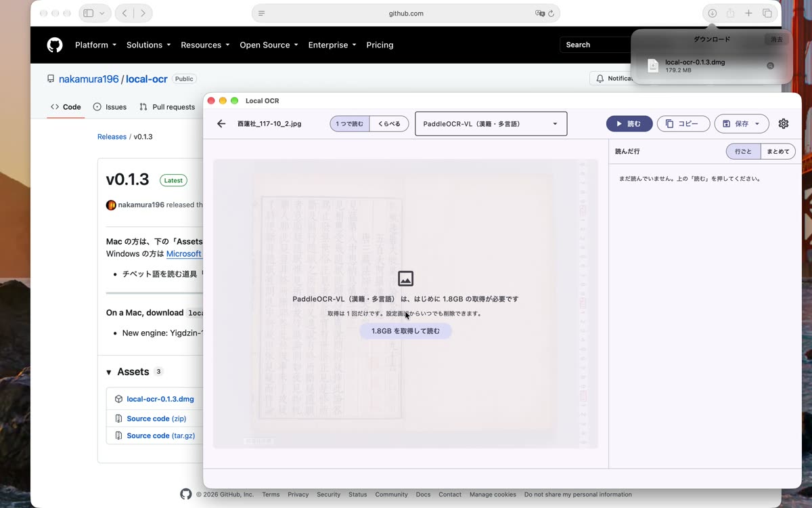
Task: Select the Code tab on GitHub
Action: (66, 107)
